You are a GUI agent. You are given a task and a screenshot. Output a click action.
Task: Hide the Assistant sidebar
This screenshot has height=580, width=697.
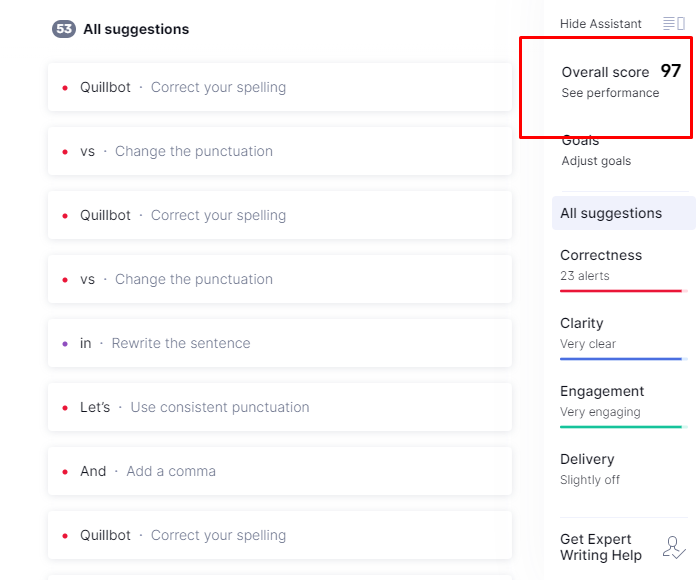[601, 23]
